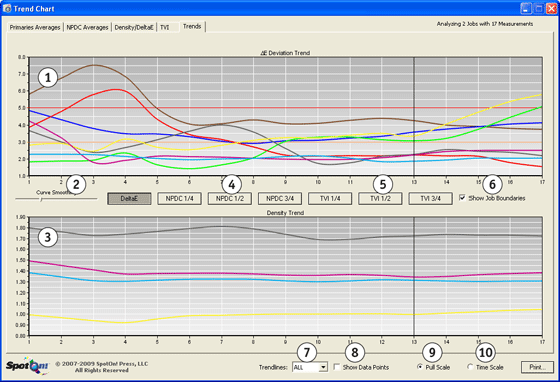Maximize the Trend Chart window
Image resolution: width=560 pixels, height=382 pixels.
point(539,9)
